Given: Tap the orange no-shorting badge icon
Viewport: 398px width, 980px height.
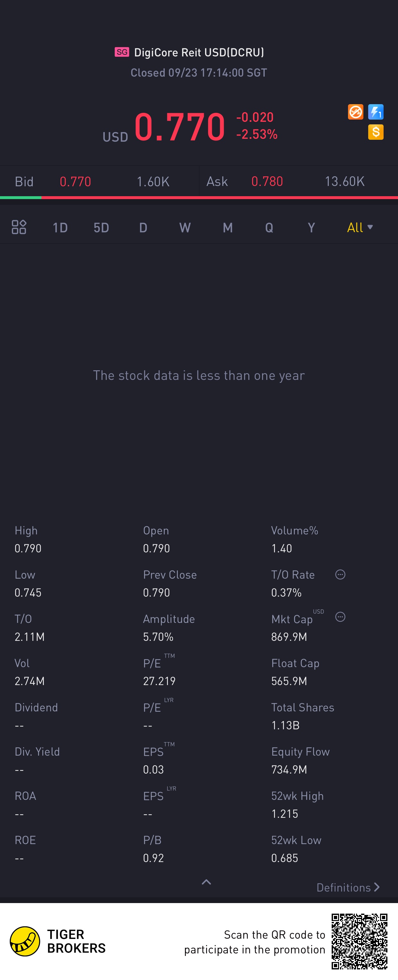Looking at the screenshot, I should point(355,112).
